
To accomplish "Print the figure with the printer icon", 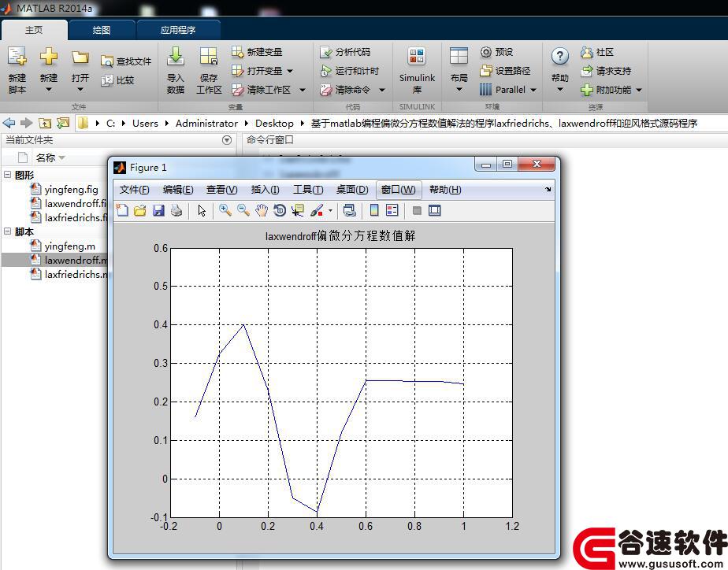I will [176, 210].
